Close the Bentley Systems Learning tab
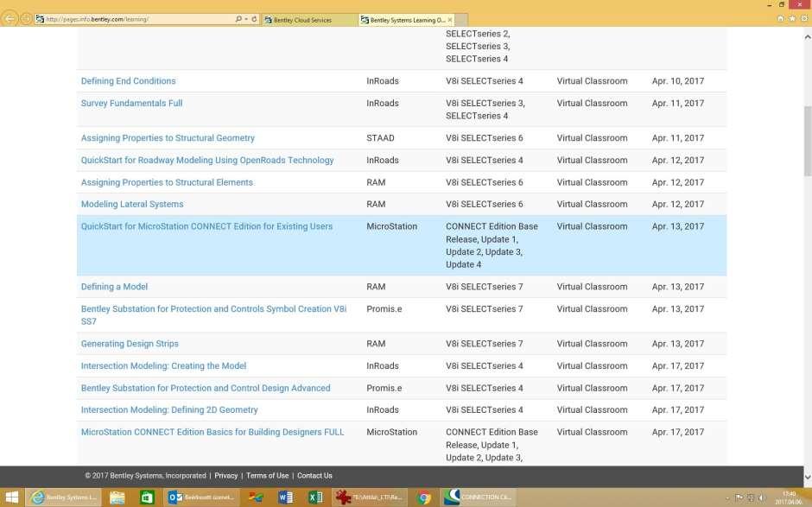Viewport: 812px width, 507px height. (x=450, y=20)
